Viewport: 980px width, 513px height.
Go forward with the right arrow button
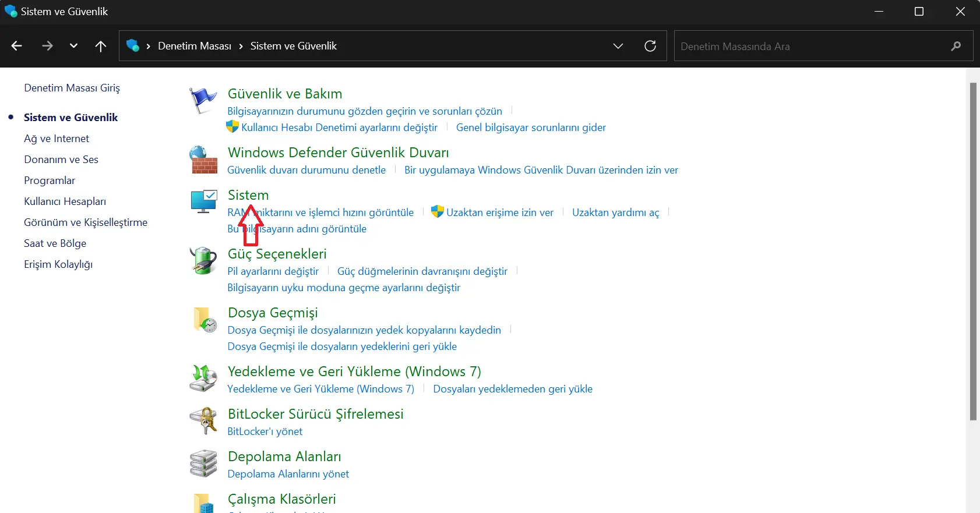(48, 45)
